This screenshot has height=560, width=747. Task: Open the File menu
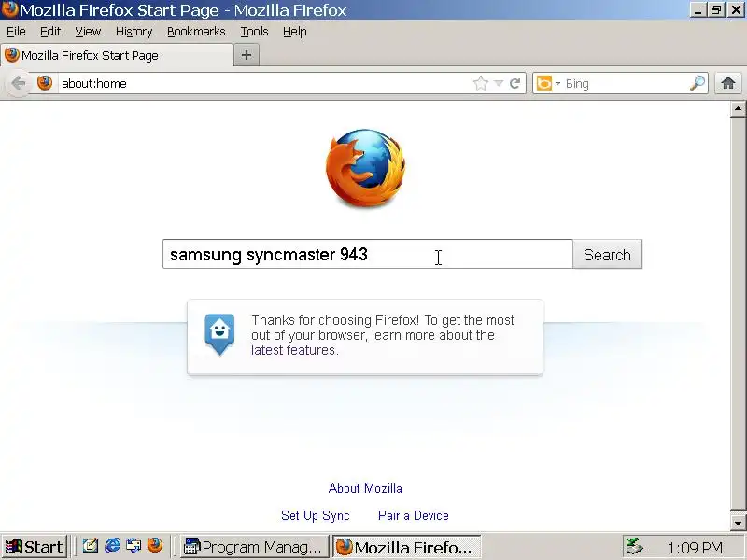click(16, 32)
